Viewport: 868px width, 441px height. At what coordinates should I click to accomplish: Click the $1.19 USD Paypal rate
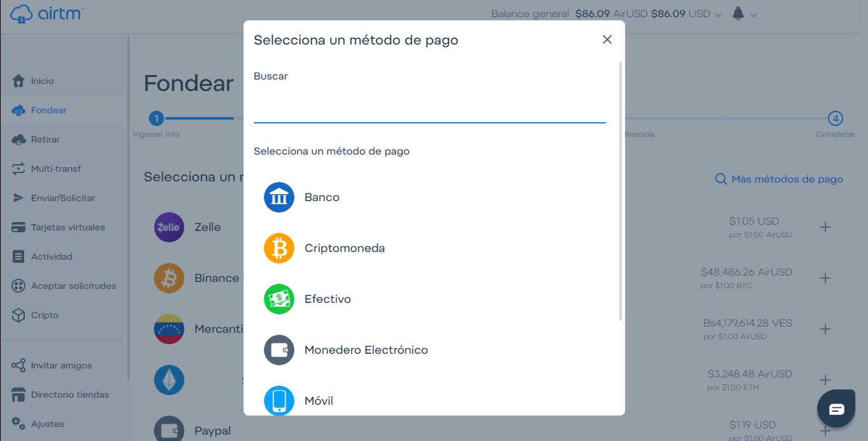tap(753, 425)
